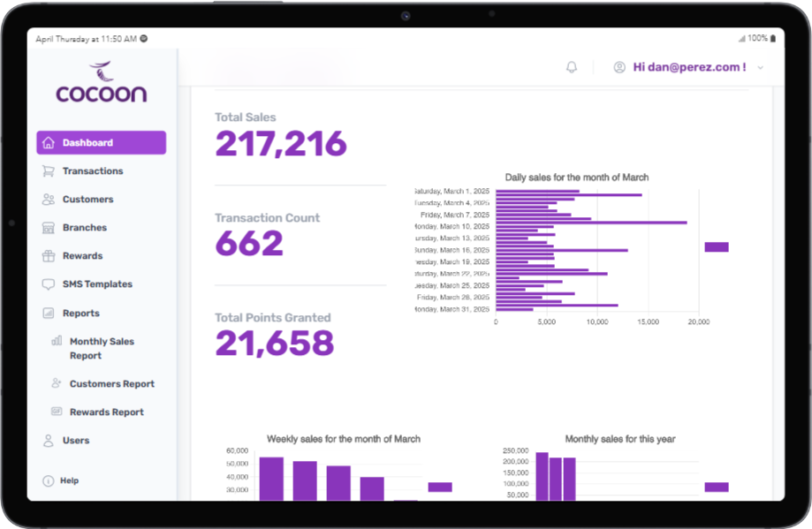Open the Dashboard home icon
Viewport: 812px width, 529px height.
click(49, 143)
